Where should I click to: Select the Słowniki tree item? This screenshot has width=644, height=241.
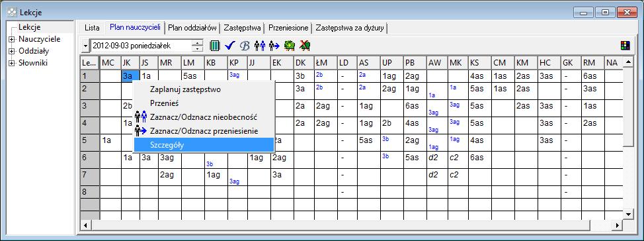(x=33, y=63)
